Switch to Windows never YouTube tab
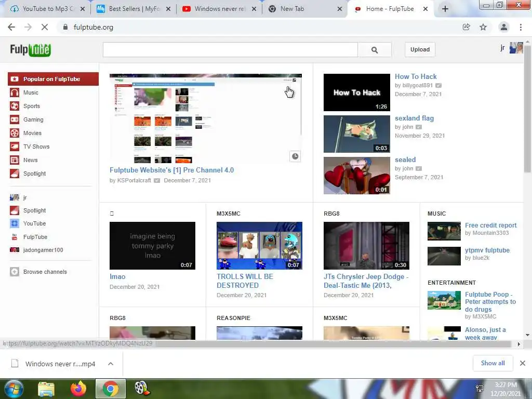The height and width of the screenshot is (399, 532). [x=219, y=9]
